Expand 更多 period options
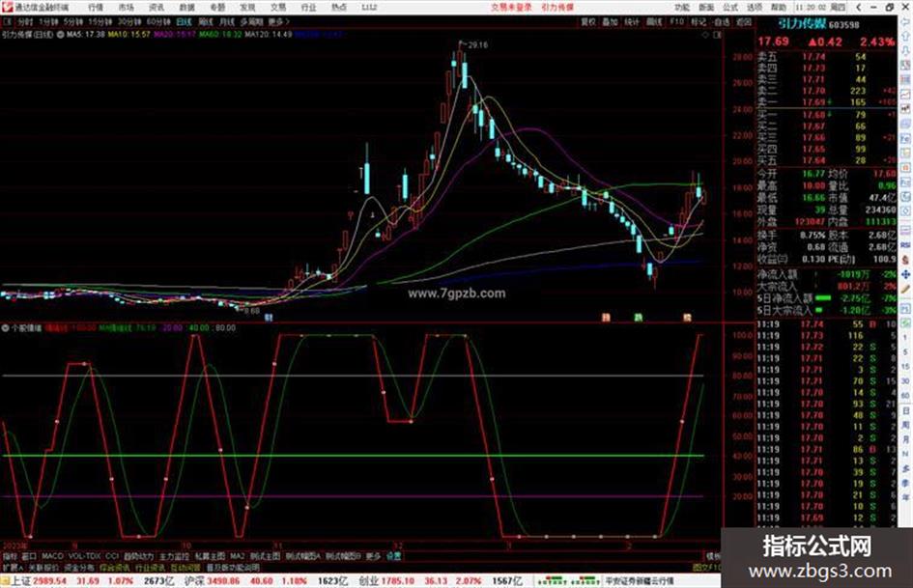This screenshot has width=913, height=588. (x=278, y=21)
